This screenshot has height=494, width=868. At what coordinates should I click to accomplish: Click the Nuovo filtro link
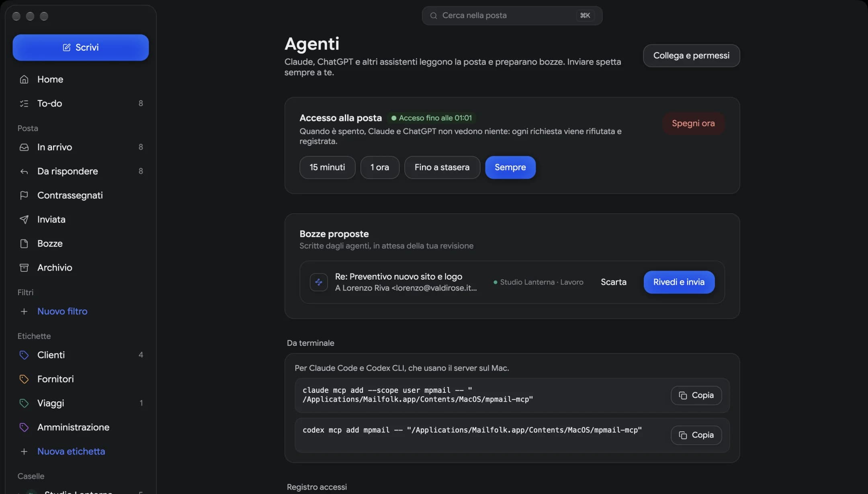pos(62,311)
